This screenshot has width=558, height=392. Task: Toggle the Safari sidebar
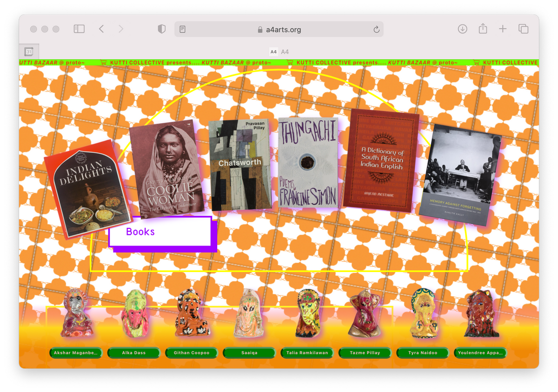click(x=79, y=29)
